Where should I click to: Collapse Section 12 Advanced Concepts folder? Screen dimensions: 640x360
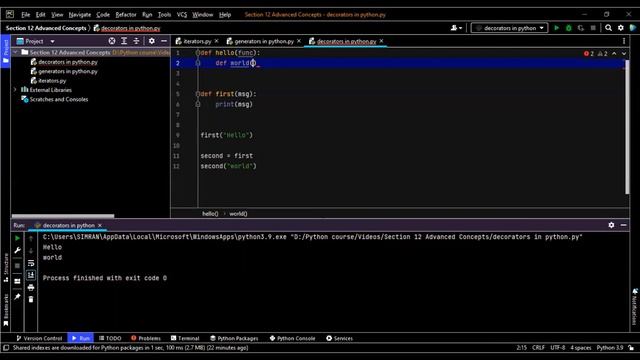pyautogui.click(x=16, y=52)
